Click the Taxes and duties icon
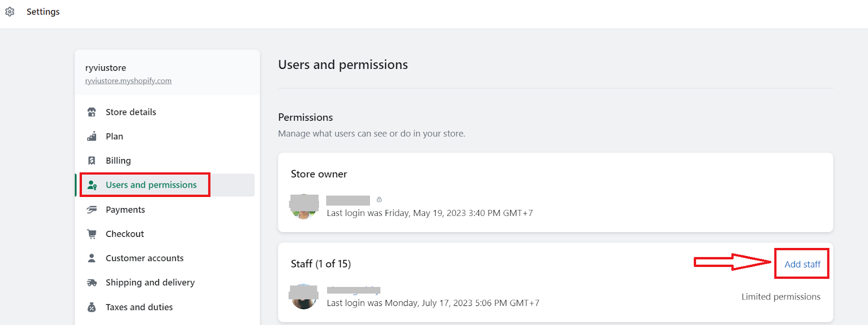This screenshot has height=325, width=868. pyautogui.click(x=92, y=307)
